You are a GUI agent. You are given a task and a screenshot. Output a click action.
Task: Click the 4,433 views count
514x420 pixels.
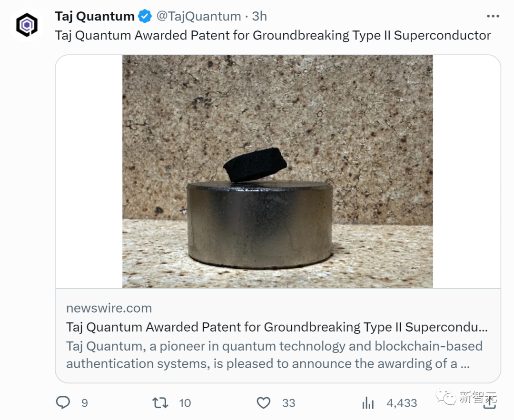click(x=402, y=403)
